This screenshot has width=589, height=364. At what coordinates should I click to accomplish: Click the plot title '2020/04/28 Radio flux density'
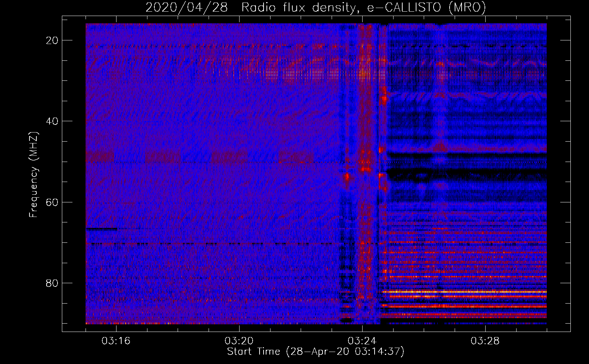coord(316,8)
